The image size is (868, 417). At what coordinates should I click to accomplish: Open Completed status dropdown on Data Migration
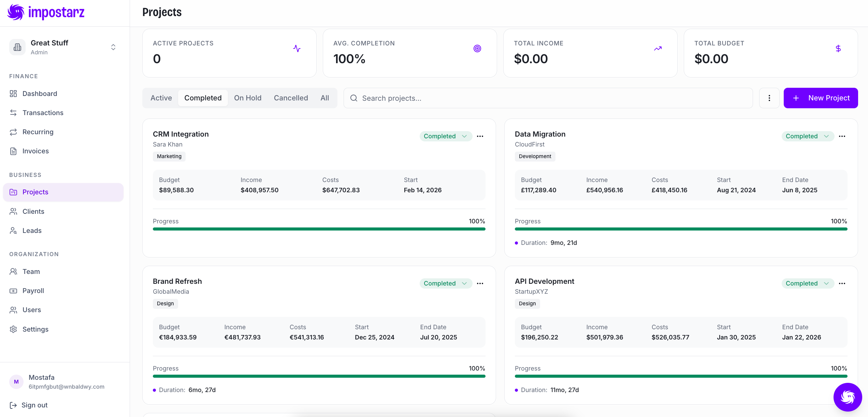point(808,136)
